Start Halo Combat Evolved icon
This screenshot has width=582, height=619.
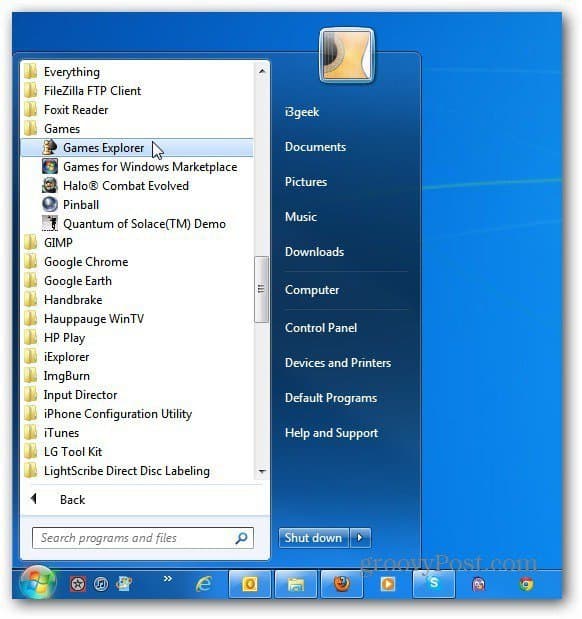(50, 185)
